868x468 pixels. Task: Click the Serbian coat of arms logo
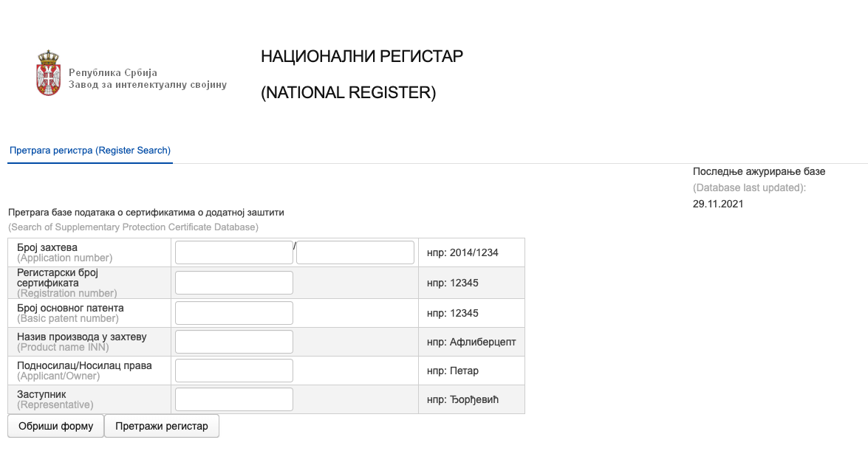48,73
